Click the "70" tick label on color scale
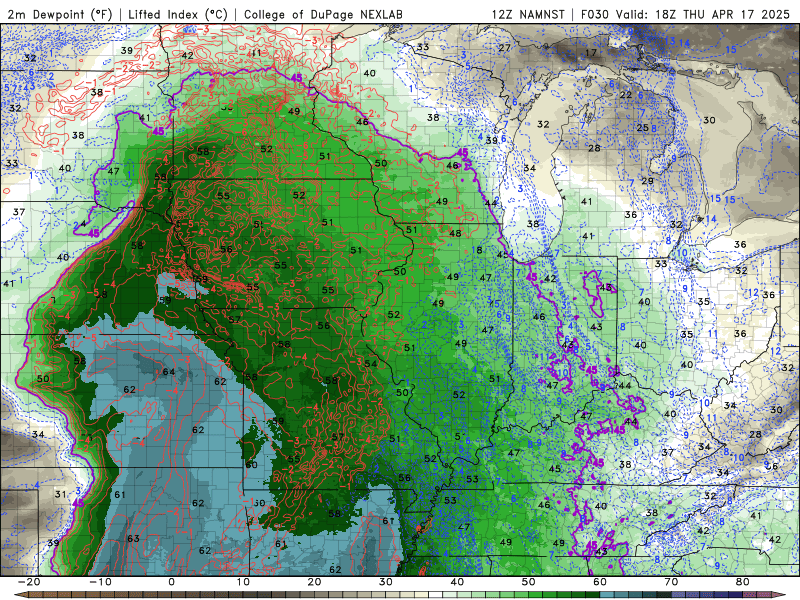 pyautogui.click(x=671, y=582)
